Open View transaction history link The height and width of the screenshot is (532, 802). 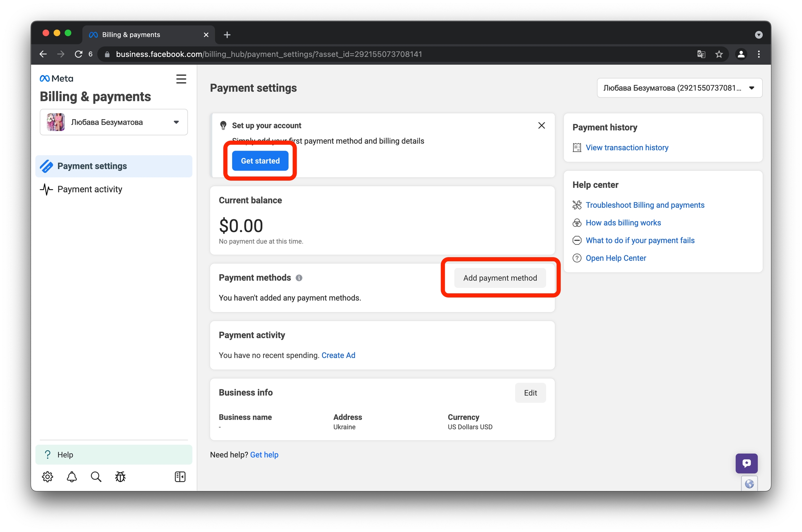tap(627, 148)
